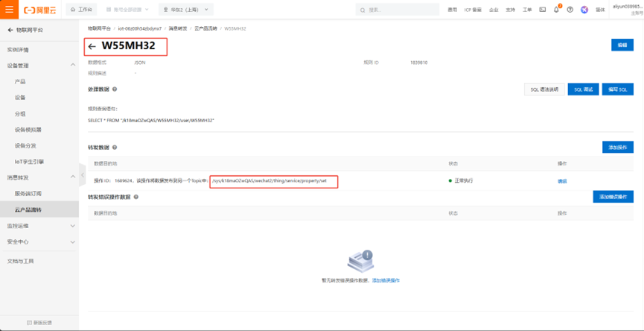This screenshot has width=644, height=331.
Task: Click the top search input field
Action: (x=398, y=10)
